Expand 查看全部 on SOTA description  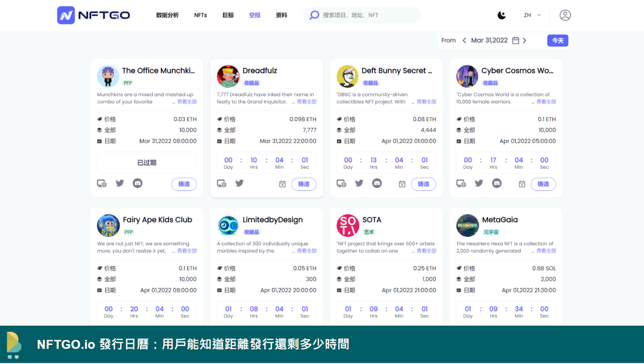click(427, 251)
